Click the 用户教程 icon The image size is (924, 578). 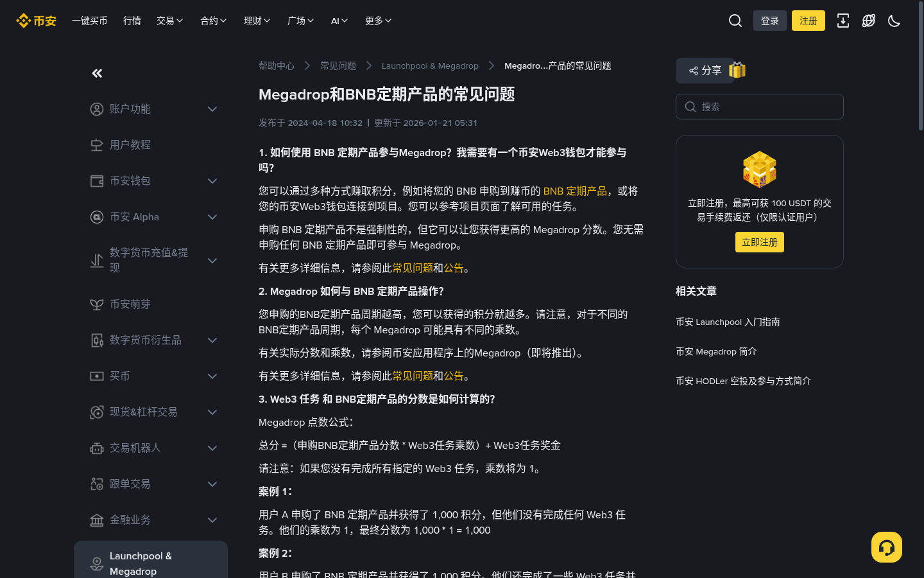click(x=97, y=145)
